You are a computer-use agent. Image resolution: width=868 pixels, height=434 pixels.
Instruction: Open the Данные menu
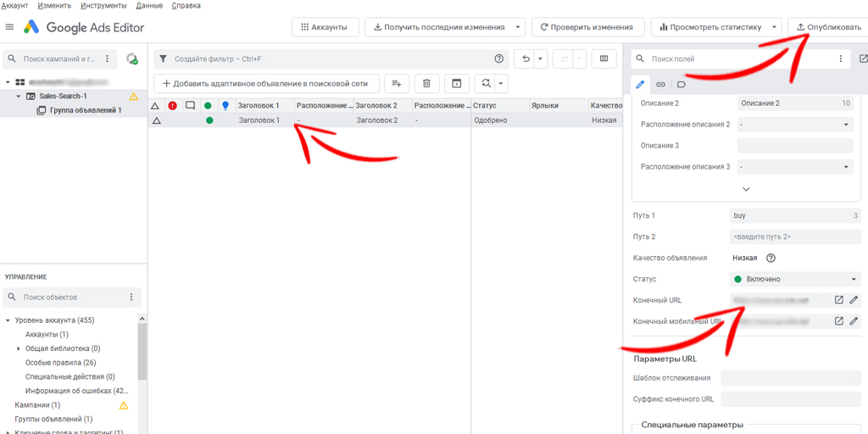pos(149,5)
